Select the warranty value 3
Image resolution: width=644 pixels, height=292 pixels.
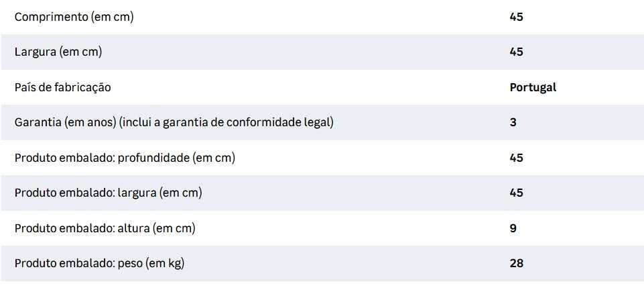(513, 122)
